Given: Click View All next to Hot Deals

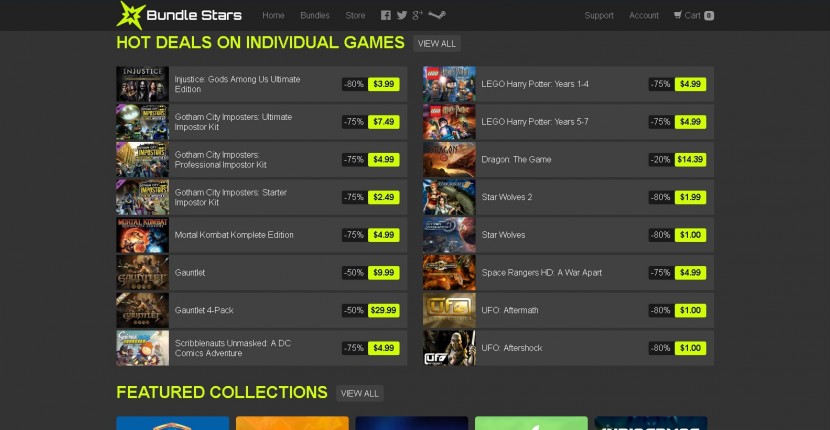Looking at the screenshot, I should (437, 43).
